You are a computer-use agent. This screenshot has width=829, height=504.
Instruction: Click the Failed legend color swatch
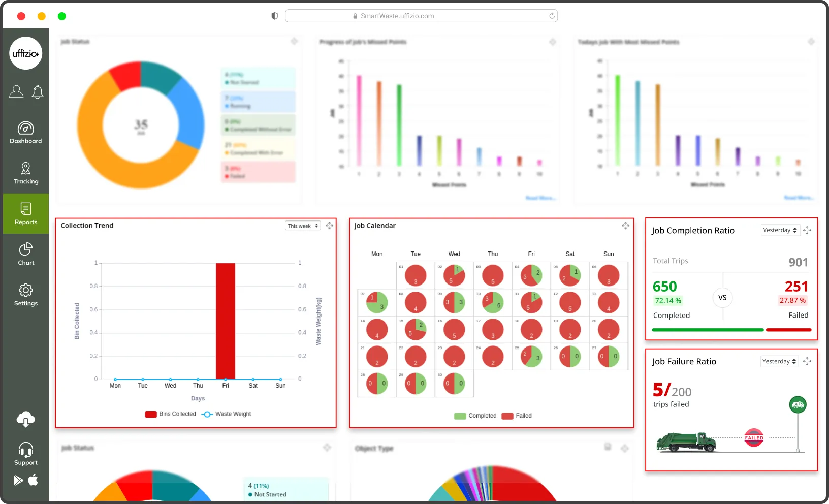tap(507, 416)
